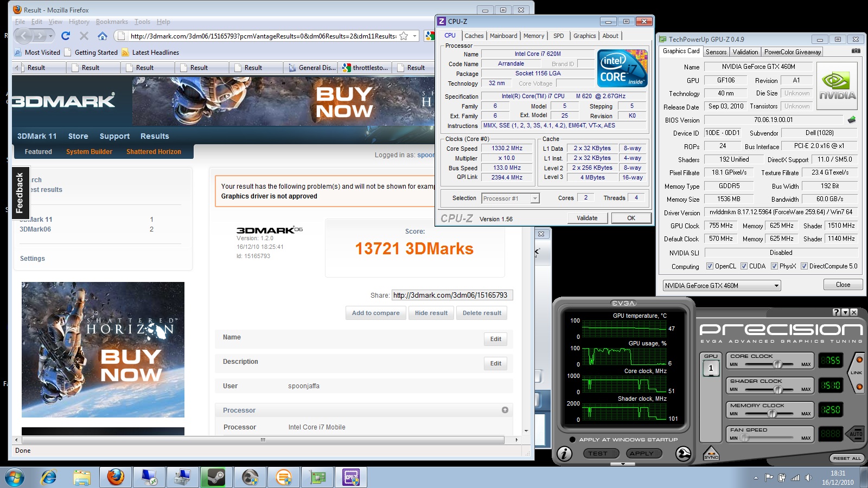Viewport: 868px width, 488px height.
Task: Click Validate button in CPU-Z
Action: pyautogui.click(x=587, y=218)
